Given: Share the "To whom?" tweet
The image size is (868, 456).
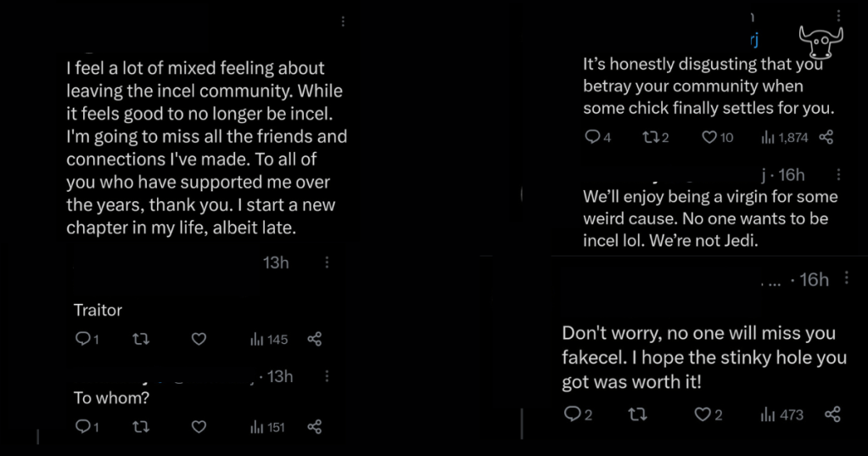Looking at the screenshot, I should 314,427.
